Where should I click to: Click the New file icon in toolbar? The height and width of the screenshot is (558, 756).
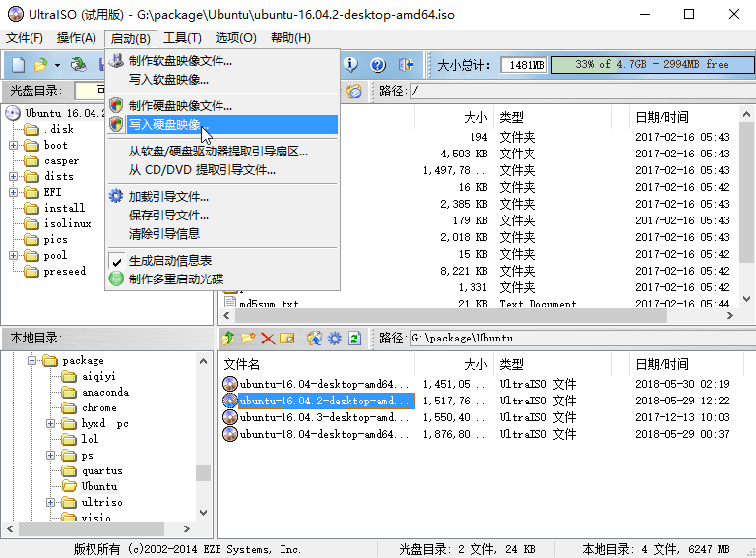coord(18,65)
